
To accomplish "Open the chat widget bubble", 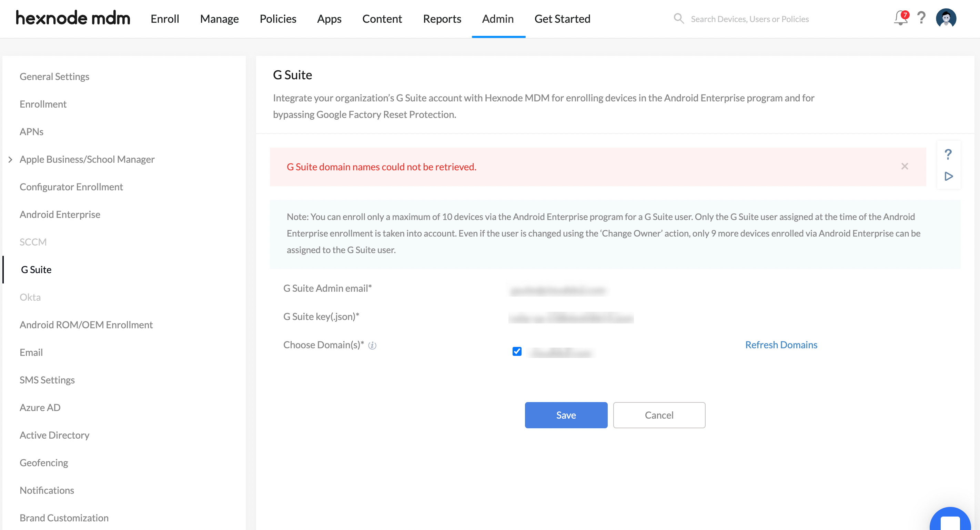I will pos(951,519).
